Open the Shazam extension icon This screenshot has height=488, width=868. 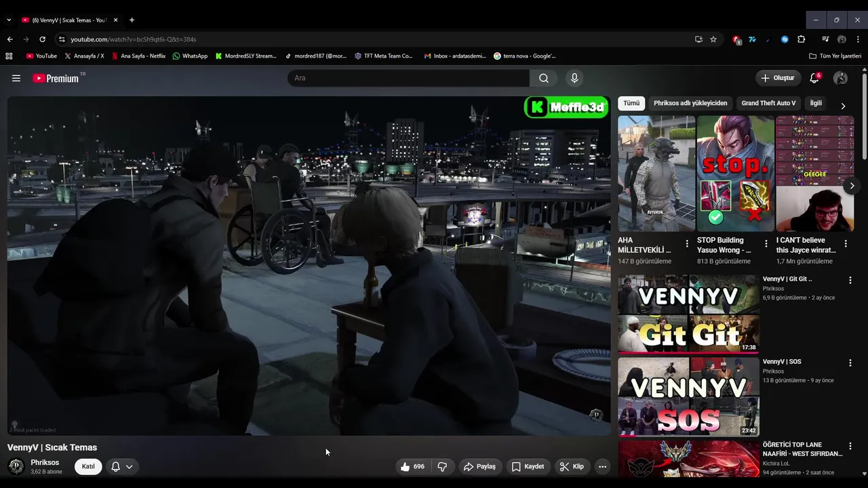coord(785,39)
